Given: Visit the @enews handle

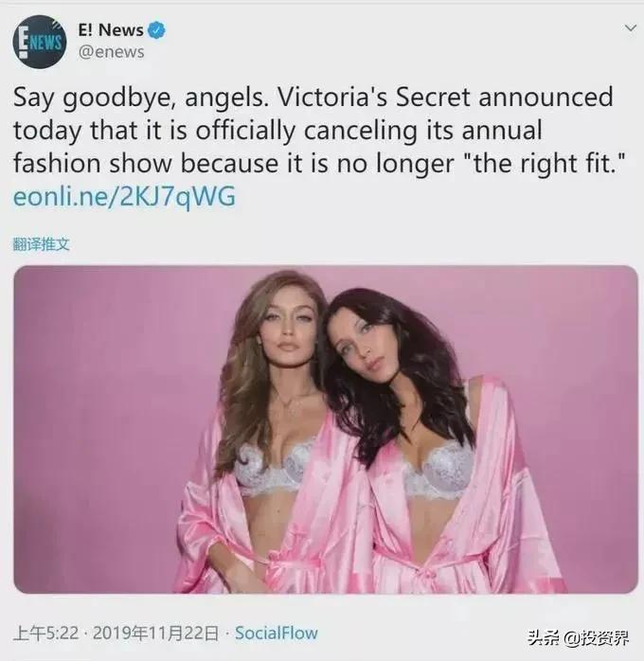Looking at the screenshot, I should tap(111, 52).
